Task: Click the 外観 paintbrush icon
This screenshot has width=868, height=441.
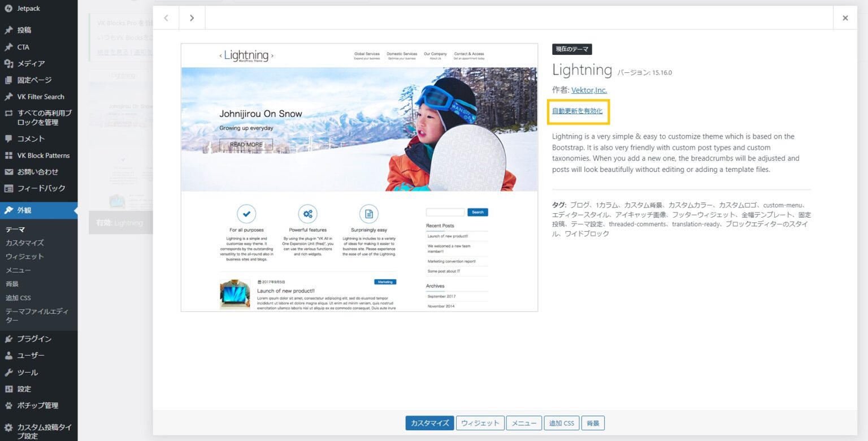Action: tap(10, 210)
